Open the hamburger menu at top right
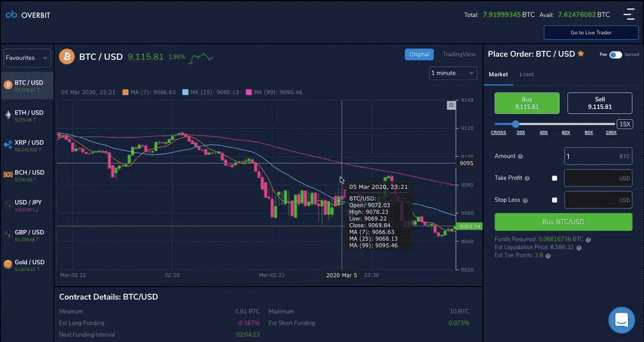This screenshot has height=342, width=644. pyautogui.click(x=629, y=14)
